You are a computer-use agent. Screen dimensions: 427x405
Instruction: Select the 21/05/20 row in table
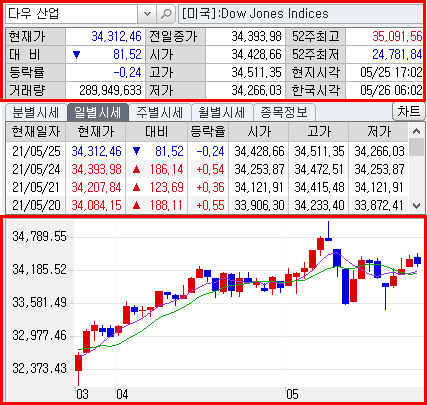pos(207,205)
